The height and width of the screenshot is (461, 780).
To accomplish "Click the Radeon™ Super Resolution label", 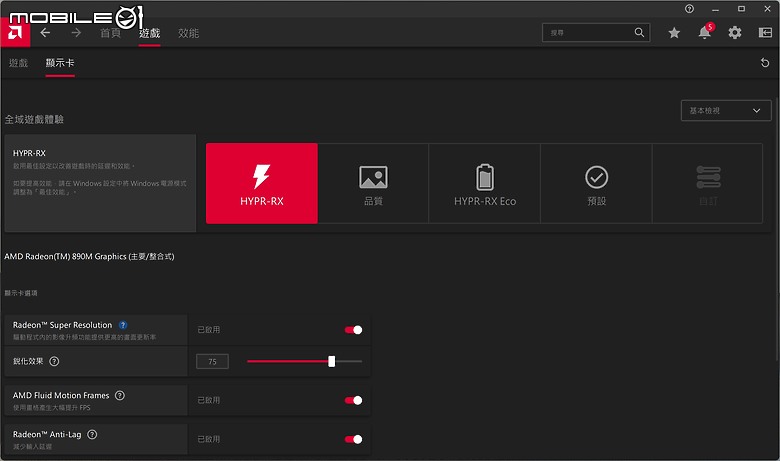I will click(x=63, y=325).
